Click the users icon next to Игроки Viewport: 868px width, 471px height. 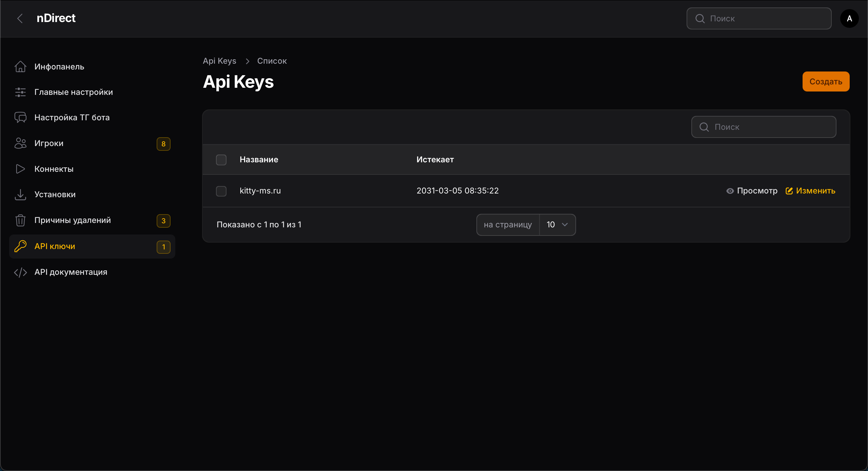pos(20,143)
